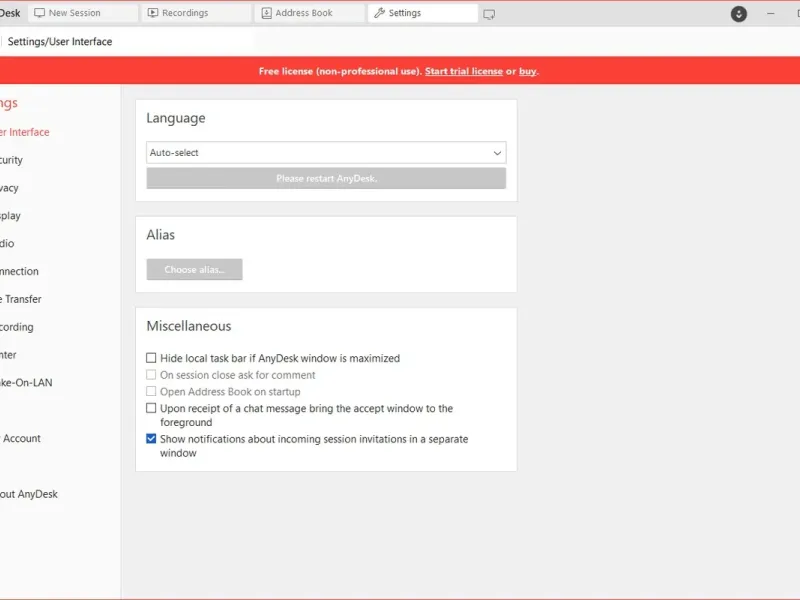Click the play icon on Recordings tab

point(153,13)
